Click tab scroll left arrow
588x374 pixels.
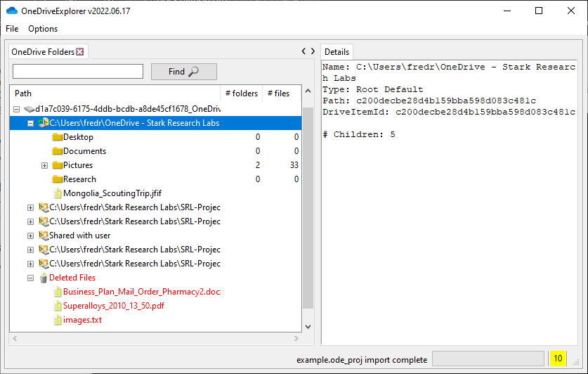[x=303, y=51]
